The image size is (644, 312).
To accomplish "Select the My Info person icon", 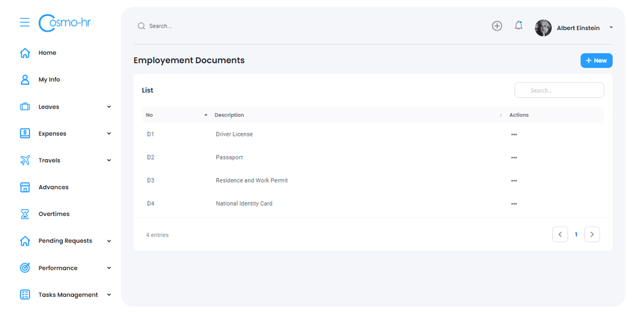I will (25, 80).
